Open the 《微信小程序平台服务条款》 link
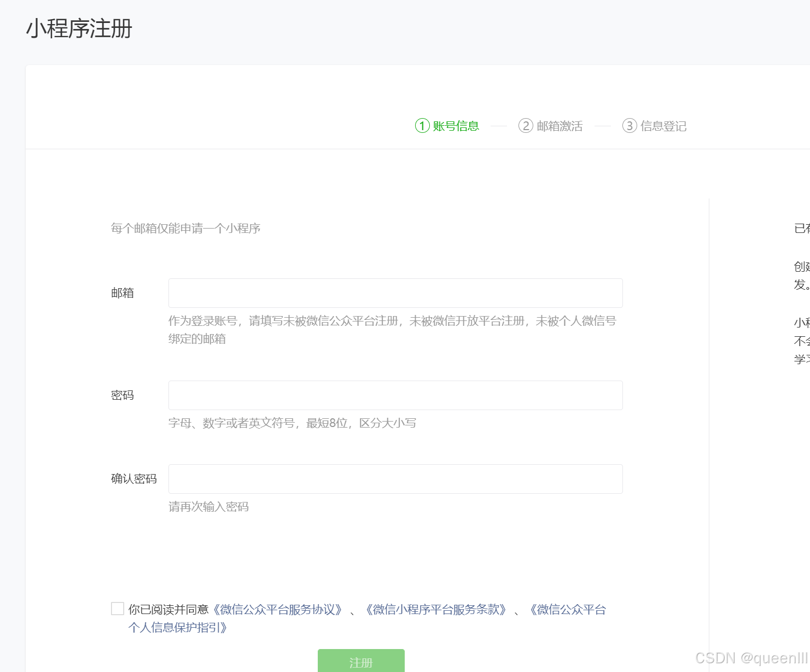The width and height of the screenshot is (810, 672). (436, 610)
